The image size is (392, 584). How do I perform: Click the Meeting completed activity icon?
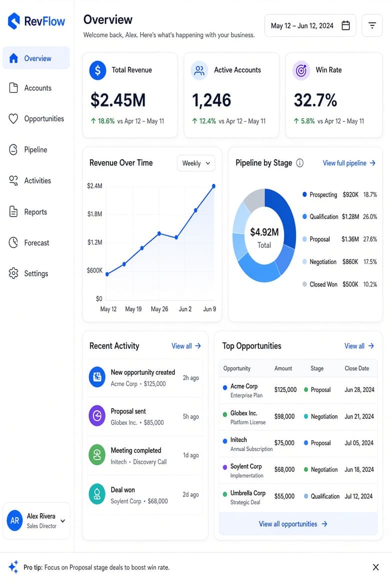pos(97,455)
